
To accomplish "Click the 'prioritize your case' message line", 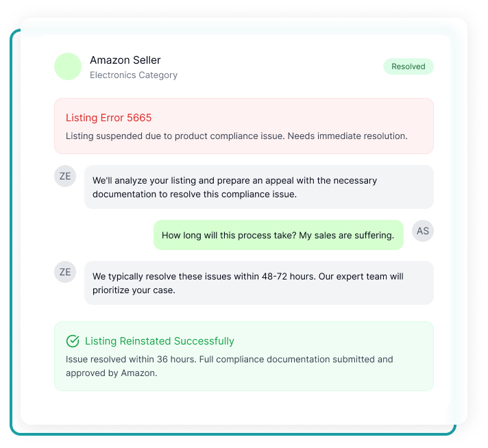I will [134, 290].
